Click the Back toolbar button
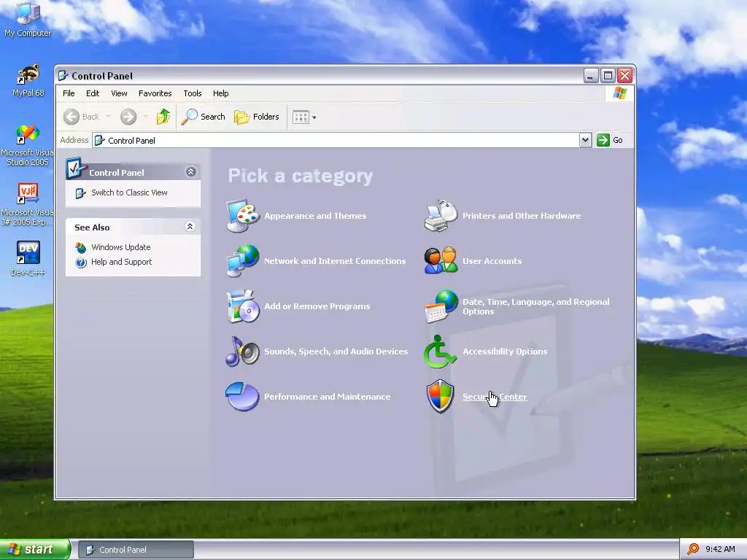747x560 pixels. tap(82, 117)
